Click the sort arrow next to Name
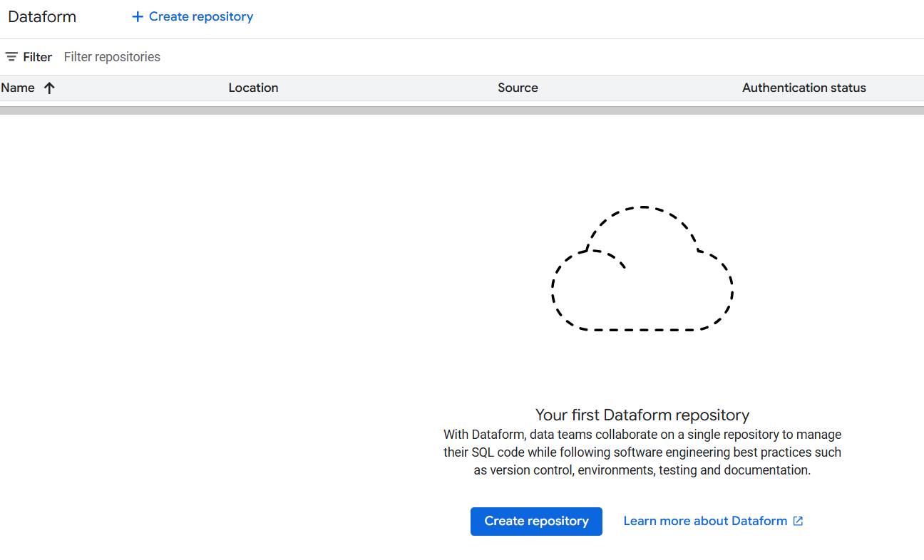This screenshot has width=924, height=560. [x=49, y=88]
